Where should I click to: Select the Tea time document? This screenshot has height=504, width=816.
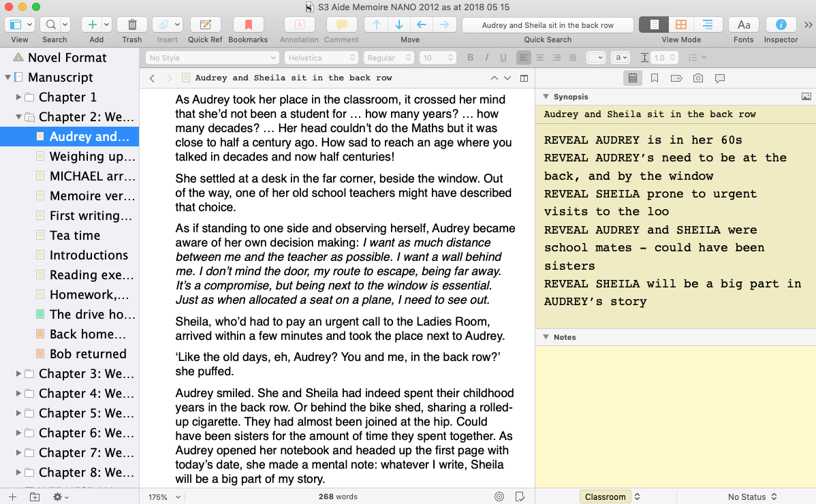(75, 236)
